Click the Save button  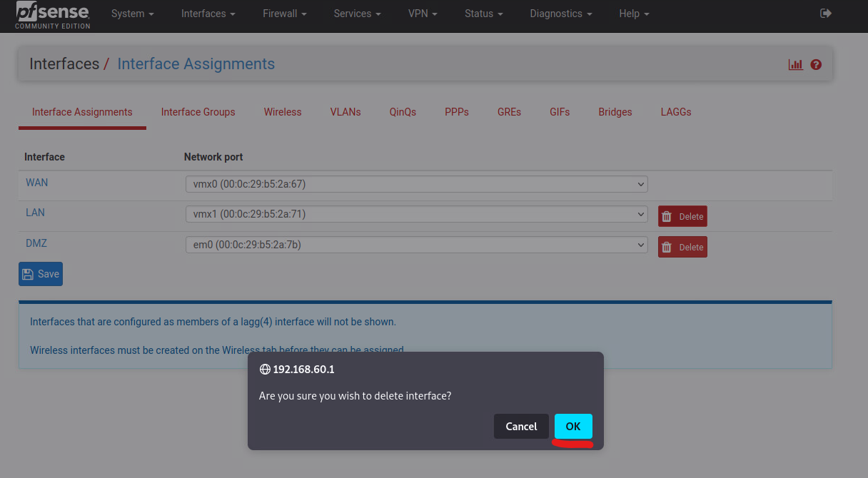pyautogui.click(x=41, y=274)
